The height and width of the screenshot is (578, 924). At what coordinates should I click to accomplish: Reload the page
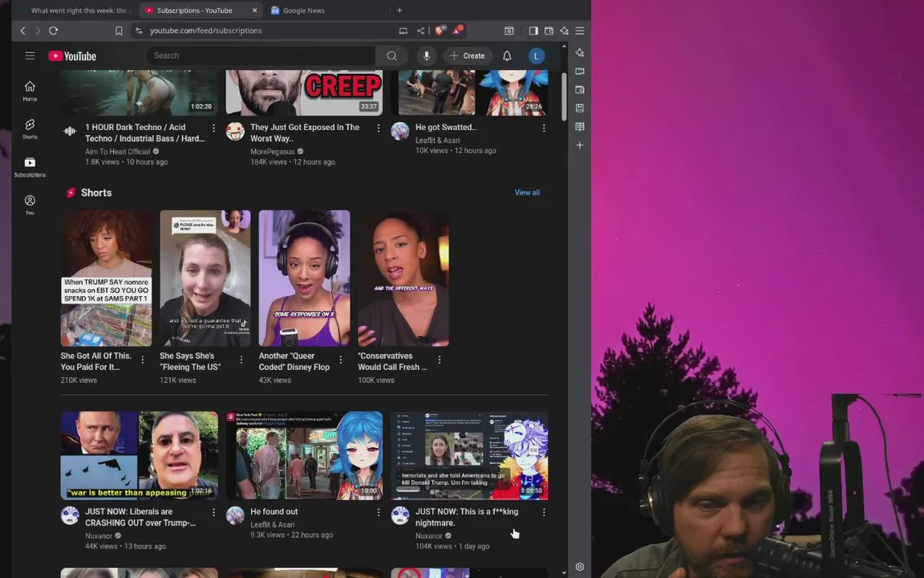tap(54, 31)
